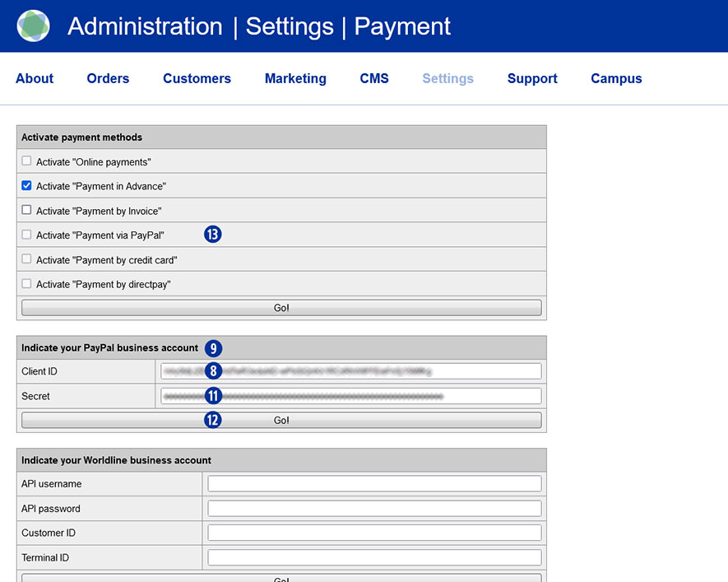This screenshot has height=582, width=728.
Task: Uncheck "Payment in Advance" checkbox
Action: click(x=27, y=186)
